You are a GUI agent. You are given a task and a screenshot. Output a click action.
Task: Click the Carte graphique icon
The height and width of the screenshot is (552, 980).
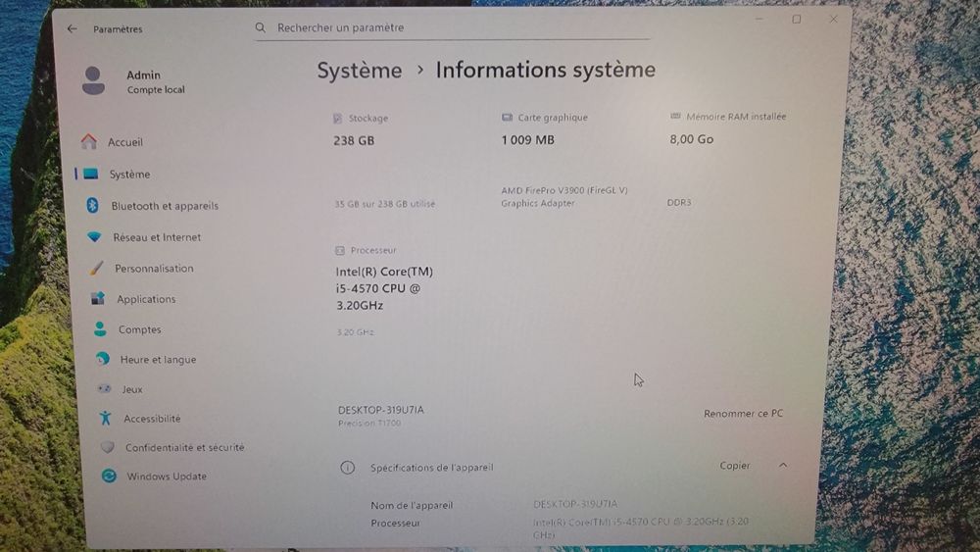point(507,118)
